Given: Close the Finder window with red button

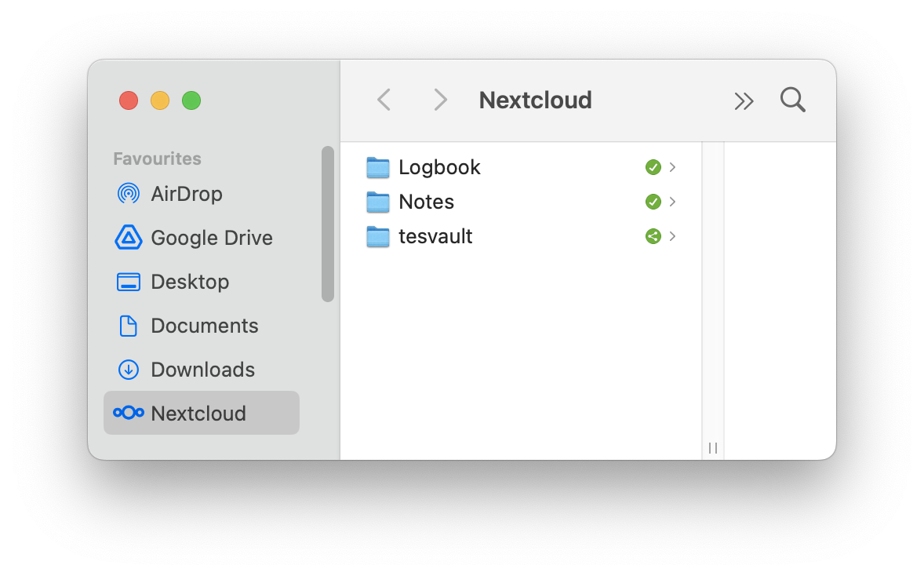Looking at the screenshot, I should click(129, 100).
